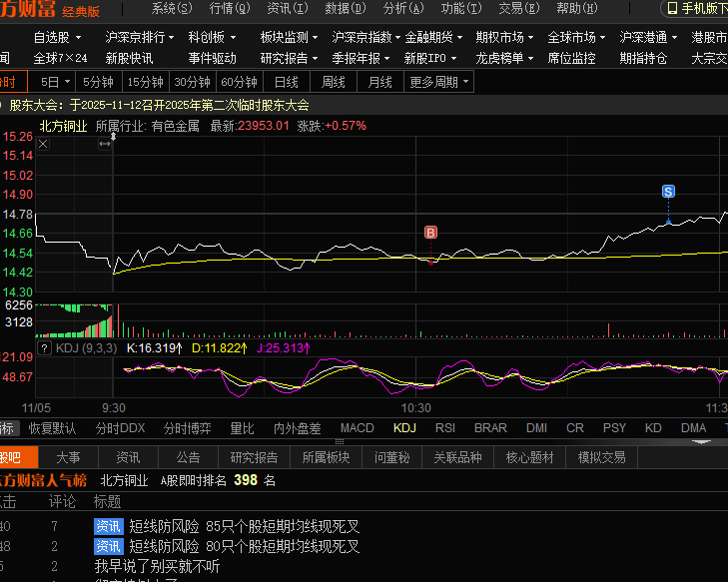Switch to 30分钟 chart period

tap(193, 82)
